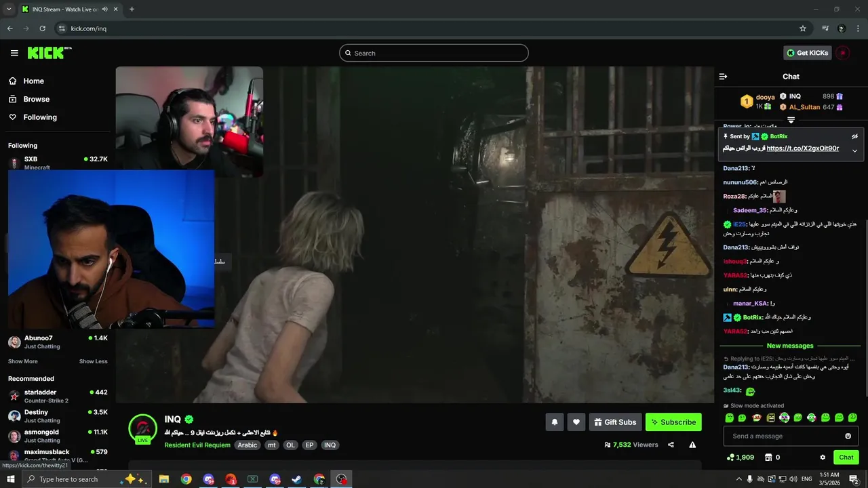Viewport: 868px width, 488px height.
Task: Expand the pinned message chevron
Action: [x=854, y=150]
